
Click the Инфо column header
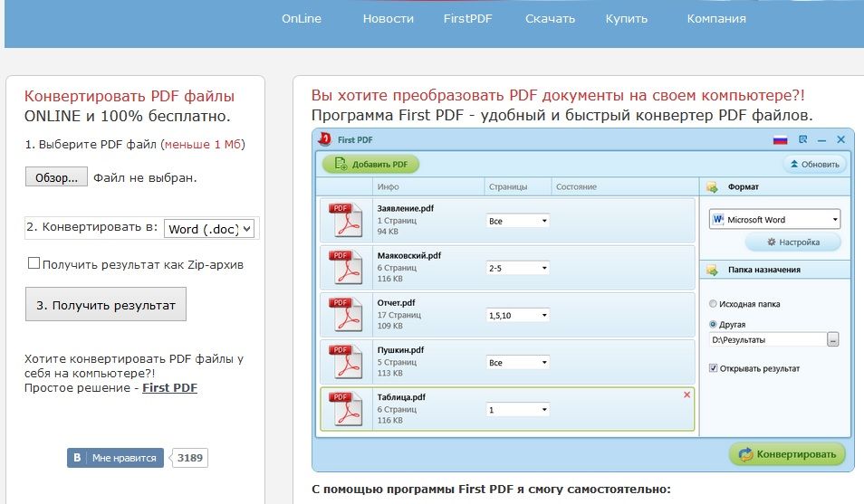388,186
